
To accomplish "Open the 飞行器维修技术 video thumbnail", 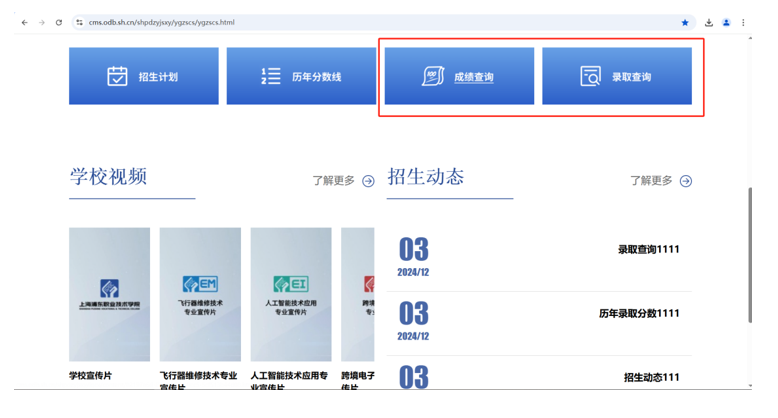I will pyautogui.click(x=200, y=294).
